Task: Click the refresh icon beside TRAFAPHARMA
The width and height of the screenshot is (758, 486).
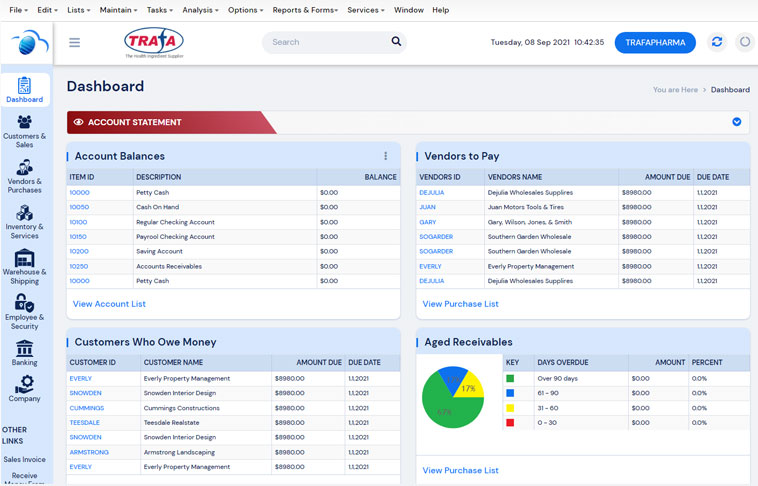Action: [716, 42]
